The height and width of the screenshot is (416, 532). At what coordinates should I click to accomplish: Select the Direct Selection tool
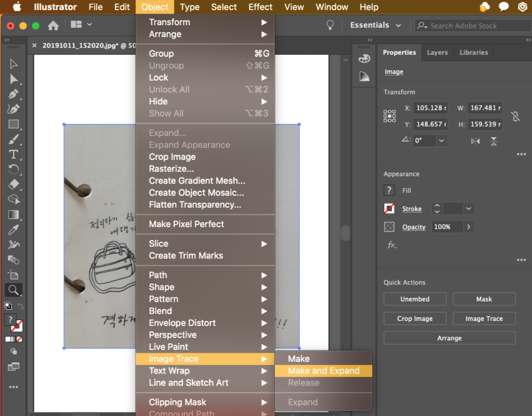tap(13, 79)
